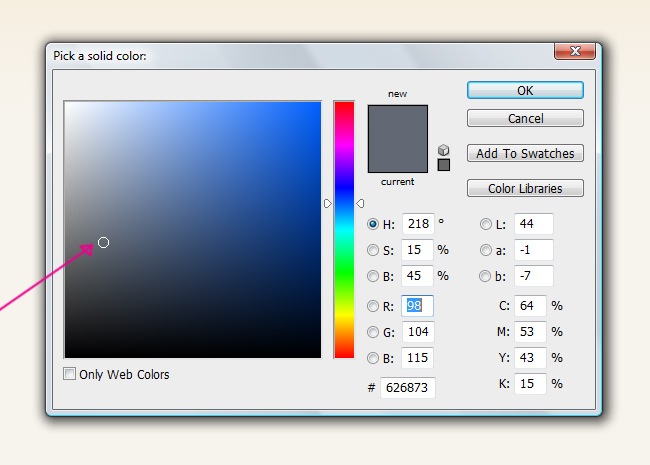Select the R red radio button
Screen dimensions: 650x465
point(373,306)
